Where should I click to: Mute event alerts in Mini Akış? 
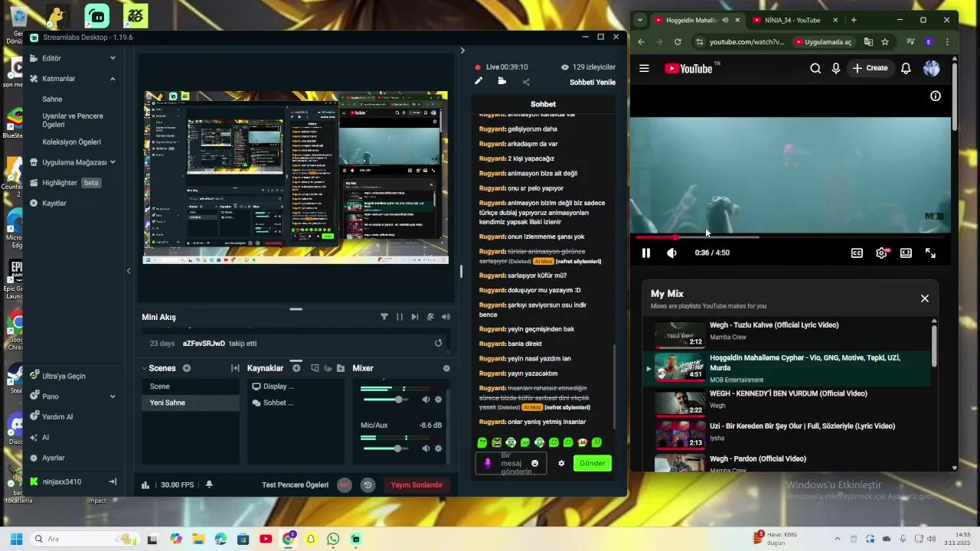(430, 317)
